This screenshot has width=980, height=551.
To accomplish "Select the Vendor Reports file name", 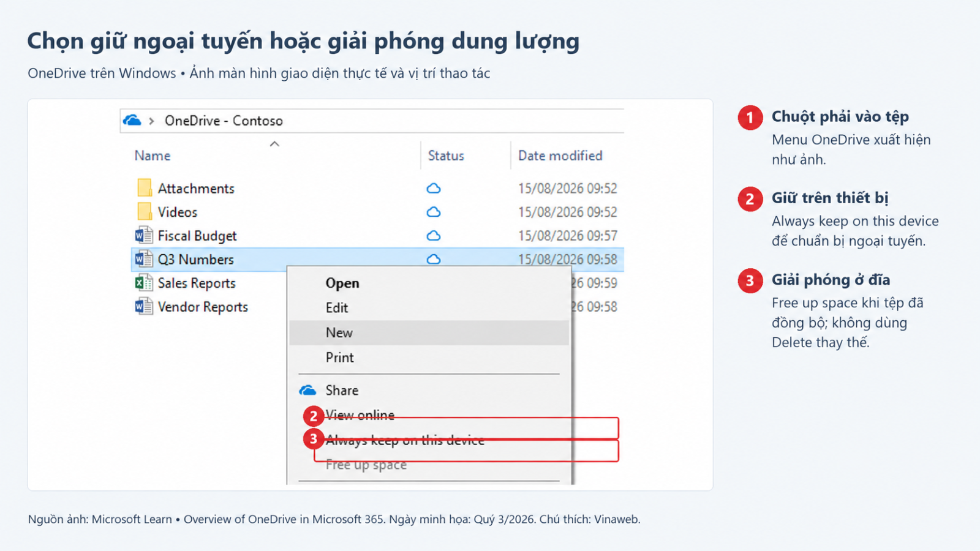I will coord(203,307).
